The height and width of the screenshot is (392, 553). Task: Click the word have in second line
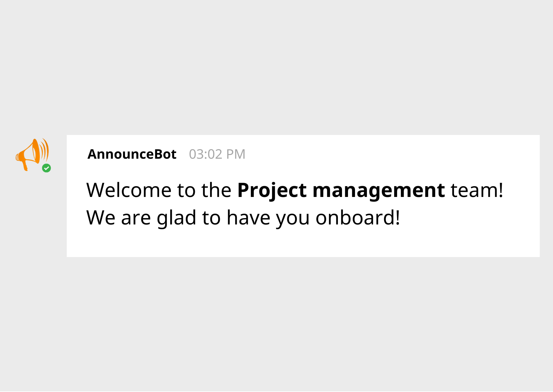pos(249,217)
